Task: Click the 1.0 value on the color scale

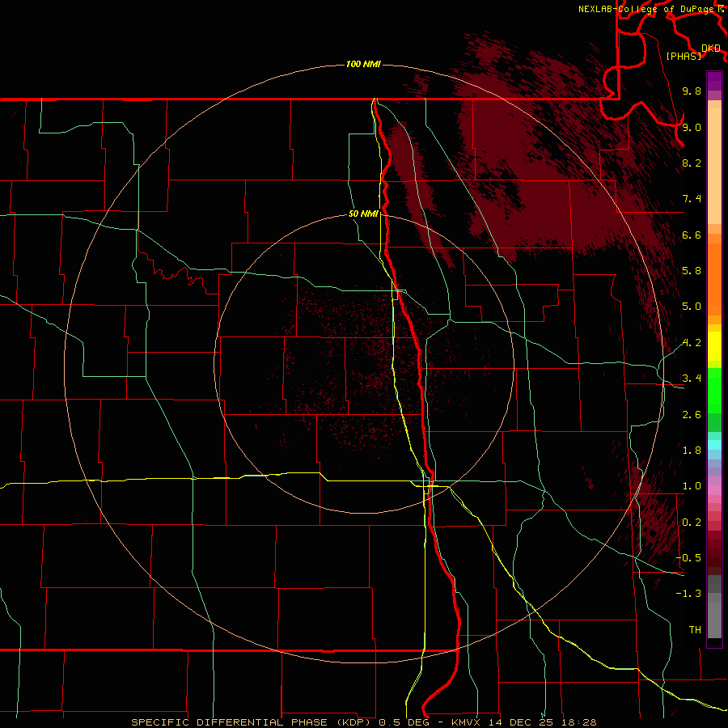Action: [x=692, y=486]
